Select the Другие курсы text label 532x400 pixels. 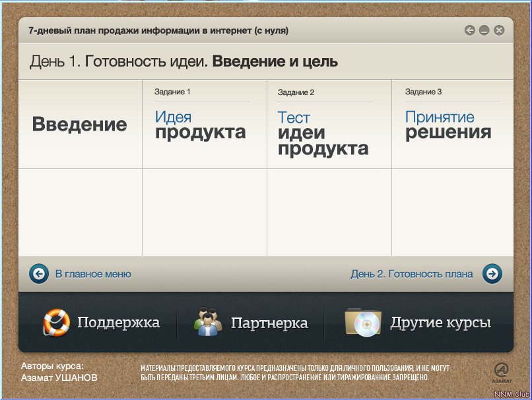(x=440, y=323)
